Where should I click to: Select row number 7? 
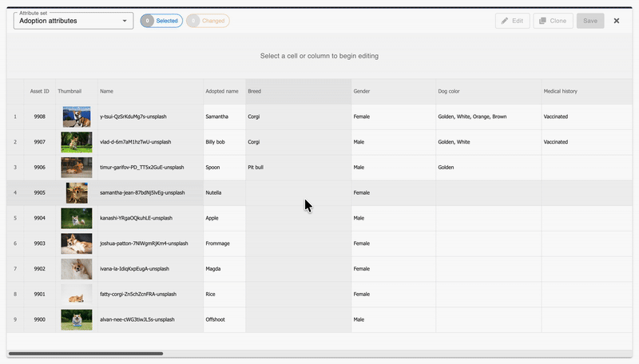click(x=14, y=269)
